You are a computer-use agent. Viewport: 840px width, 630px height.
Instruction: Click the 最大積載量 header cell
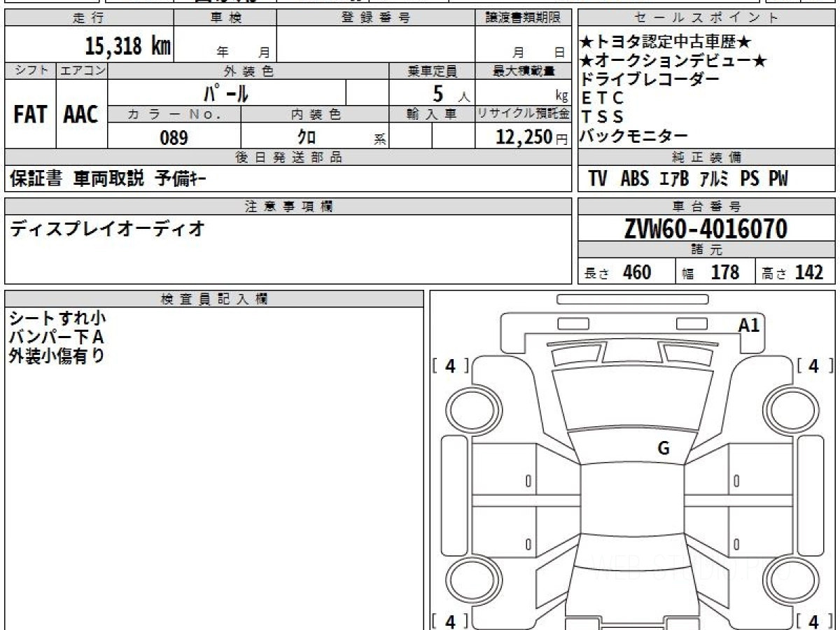point(523,71)
